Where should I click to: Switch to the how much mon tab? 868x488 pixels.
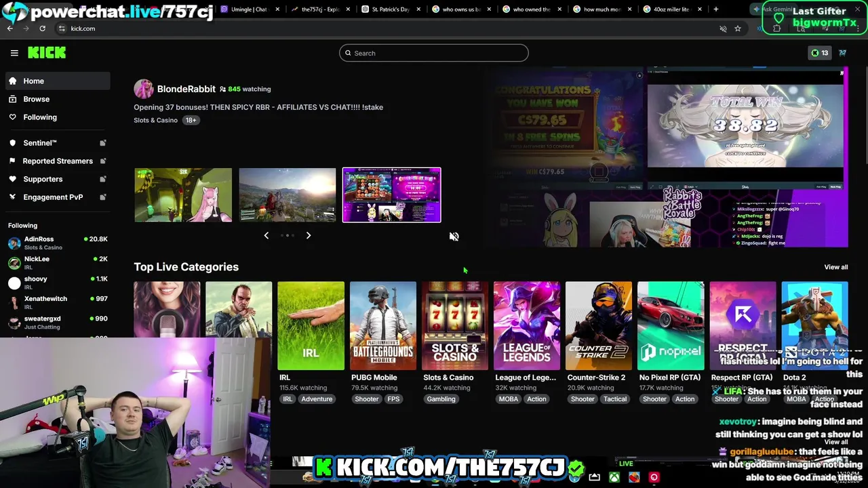[602, 9]
